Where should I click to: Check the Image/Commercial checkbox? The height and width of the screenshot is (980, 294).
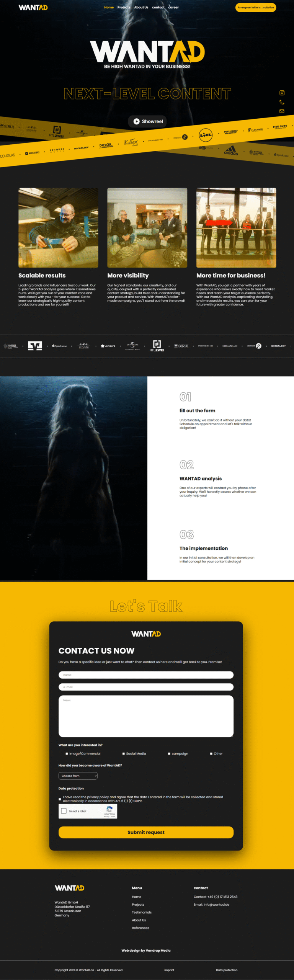point(67,754)
